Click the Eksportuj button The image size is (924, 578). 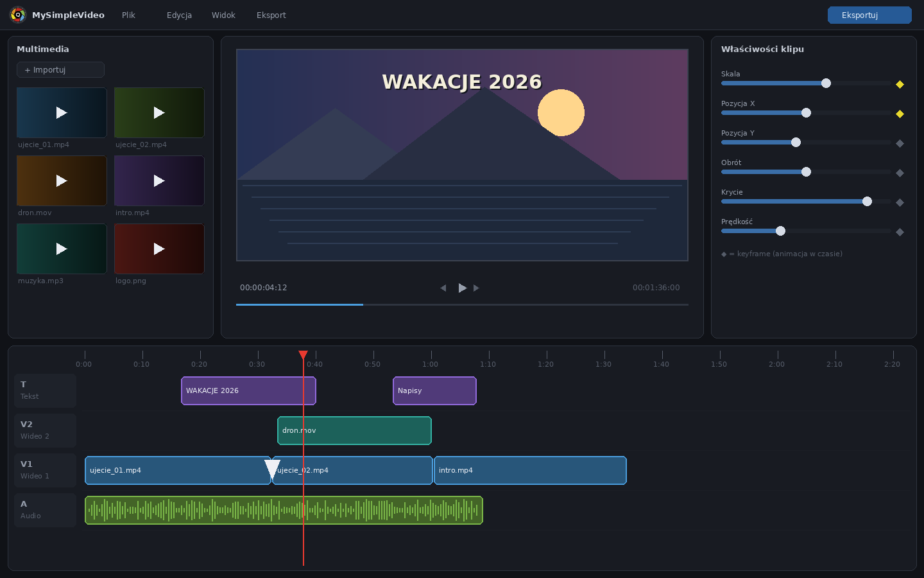(869, 15)
